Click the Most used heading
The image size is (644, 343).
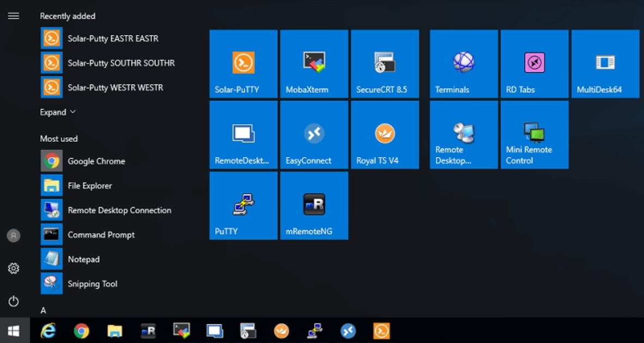[59, 139]
